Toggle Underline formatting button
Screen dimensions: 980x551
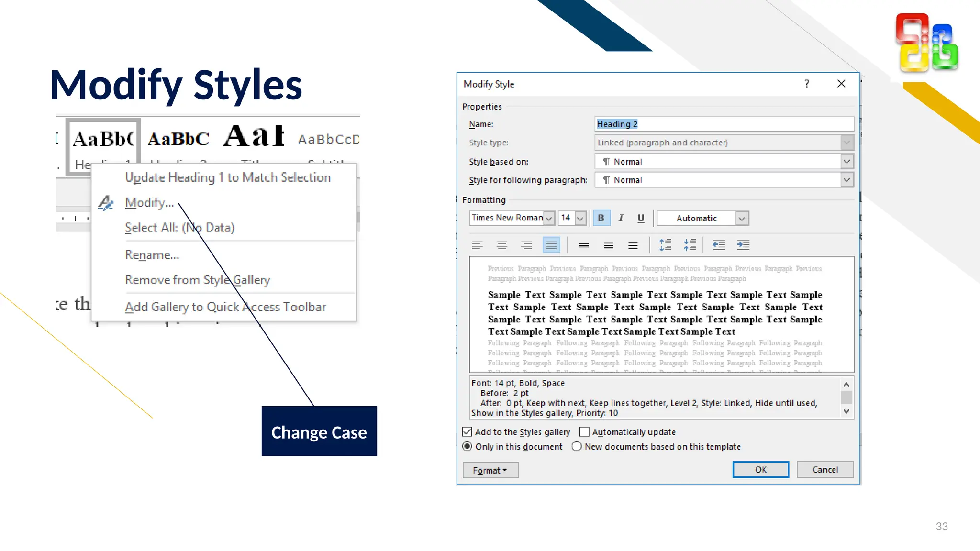pyautogui.click(x=641, y=218)
